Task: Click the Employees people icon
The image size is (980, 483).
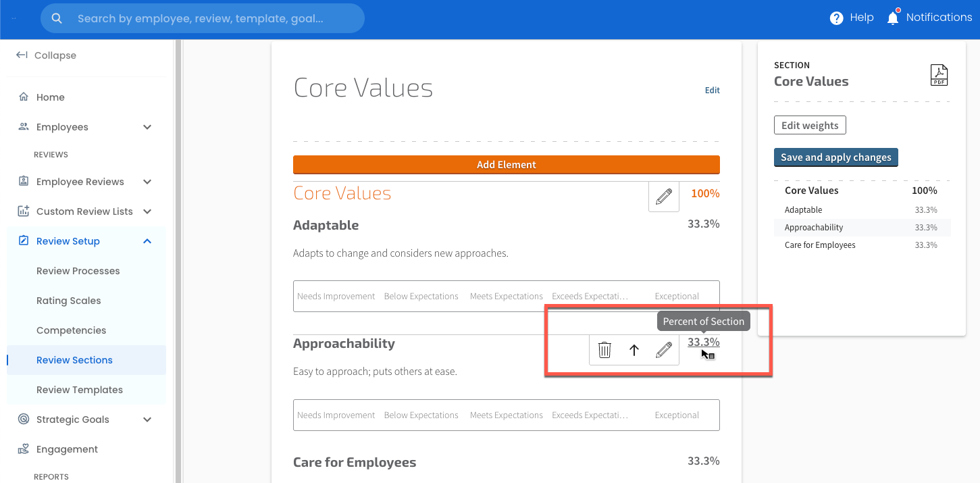Action: point(24,127)
